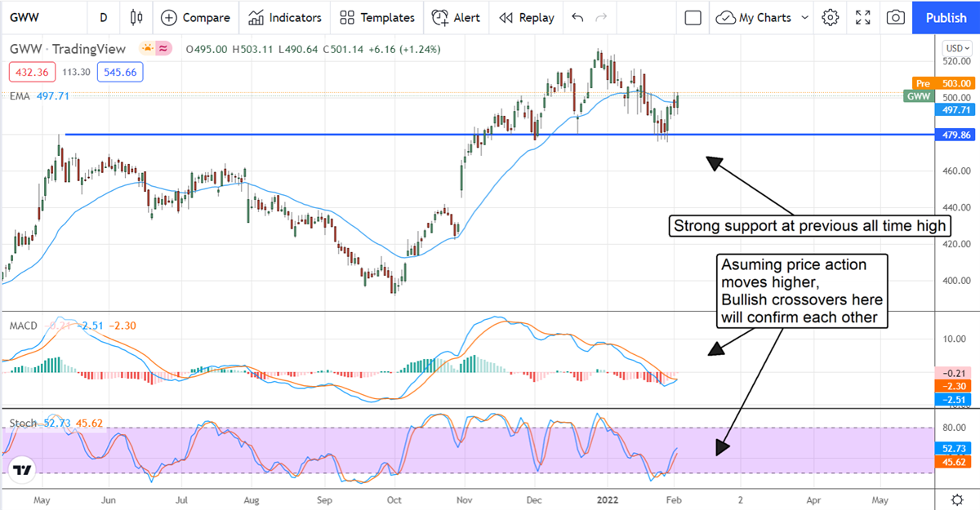Click the O495.00 open value
The image size is (980, 510).
click(207, 49)
